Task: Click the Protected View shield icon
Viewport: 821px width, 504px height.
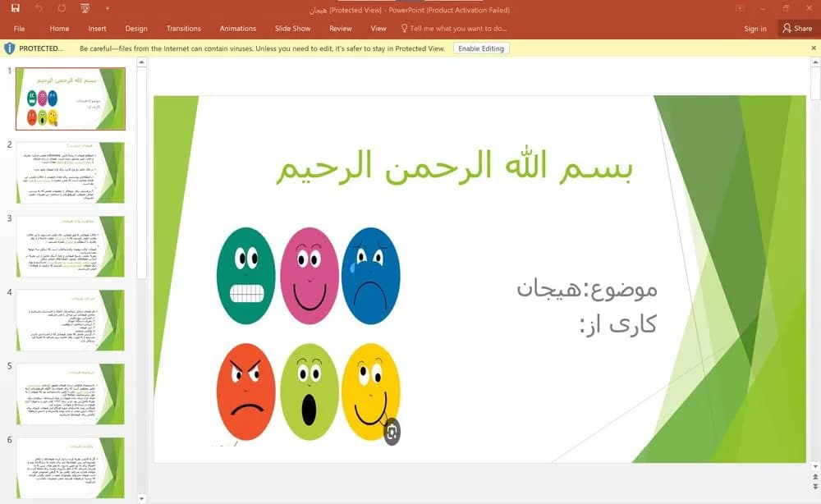Action: [9, 48]
